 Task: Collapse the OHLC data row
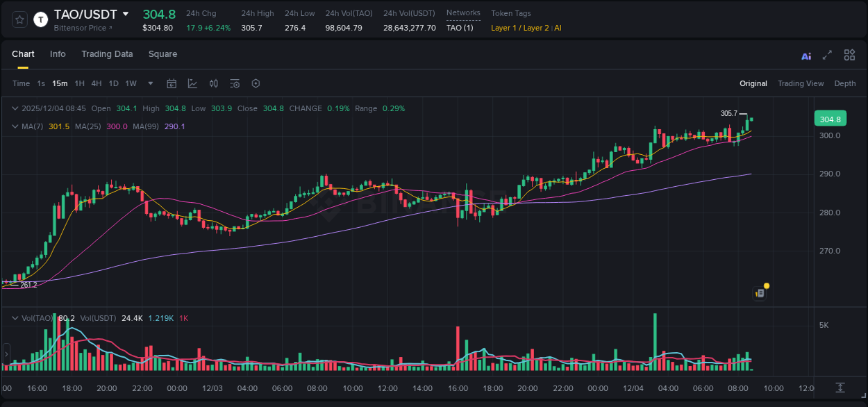[x=14, y=108]
